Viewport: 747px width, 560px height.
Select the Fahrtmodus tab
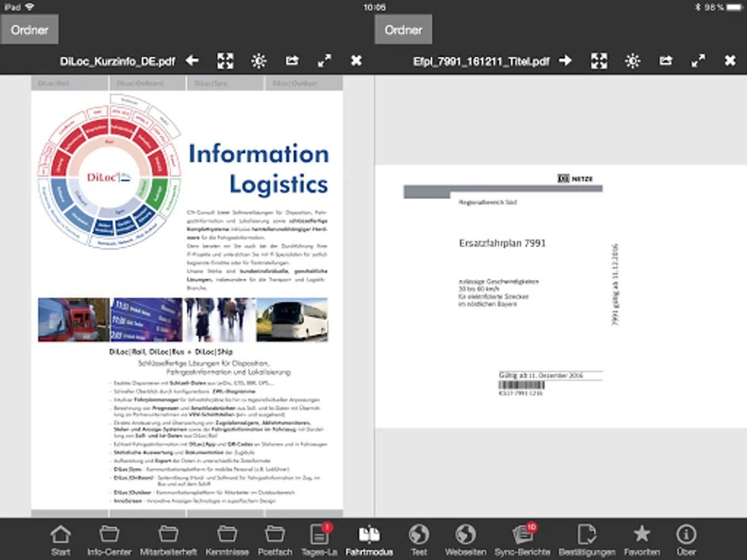370,539
